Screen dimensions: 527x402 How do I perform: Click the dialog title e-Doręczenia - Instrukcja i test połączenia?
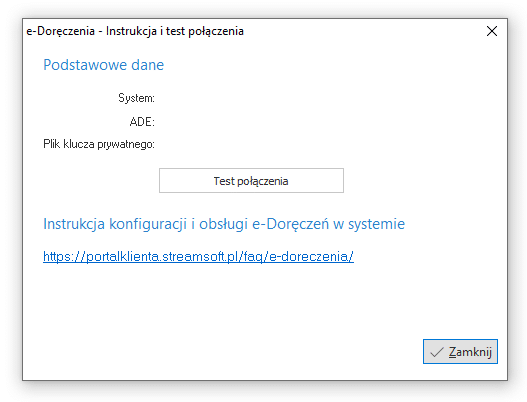point(135,31)
